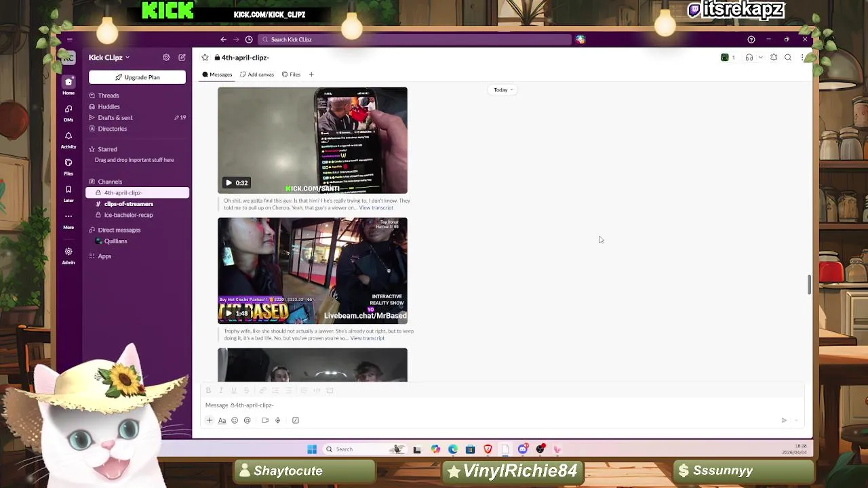Open Admin gear in left rail

[x=68, y=256]
